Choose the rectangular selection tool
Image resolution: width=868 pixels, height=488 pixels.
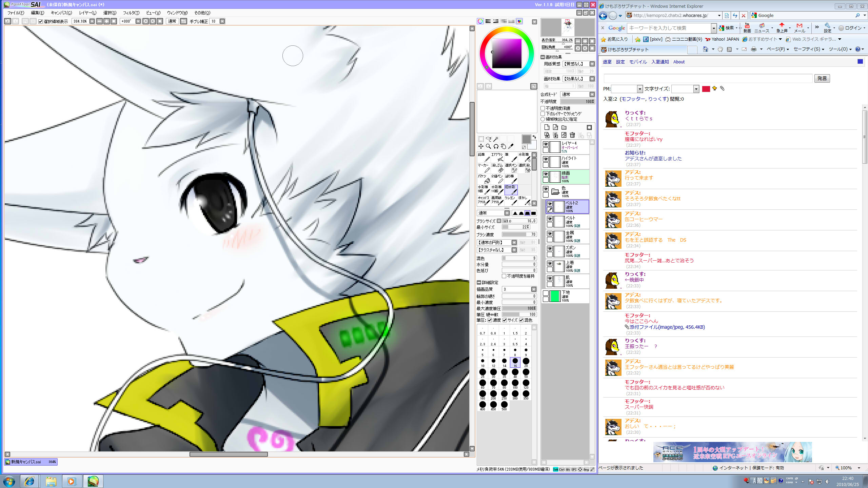[x=481, y=139]
